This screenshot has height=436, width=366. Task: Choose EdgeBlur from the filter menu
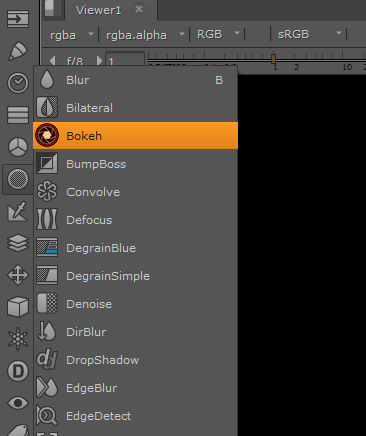pyautogui.click(x=136, y=388)
